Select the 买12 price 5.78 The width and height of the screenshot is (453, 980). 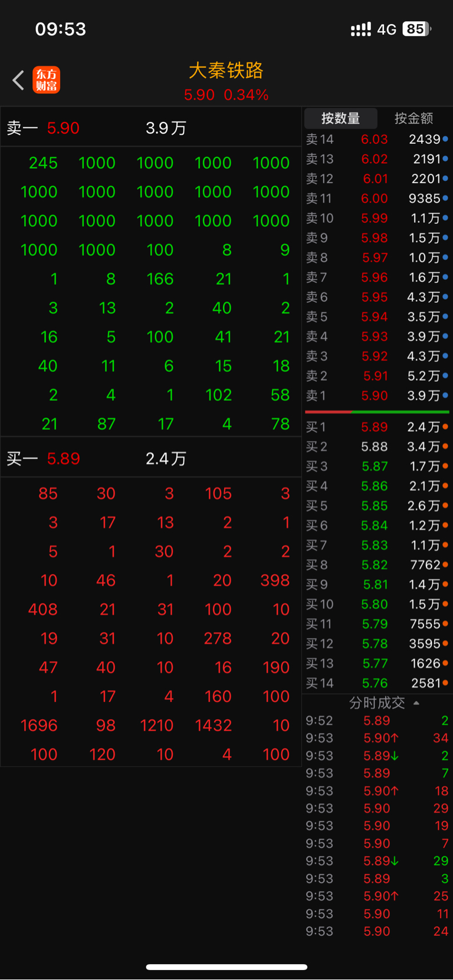(375, 644)
